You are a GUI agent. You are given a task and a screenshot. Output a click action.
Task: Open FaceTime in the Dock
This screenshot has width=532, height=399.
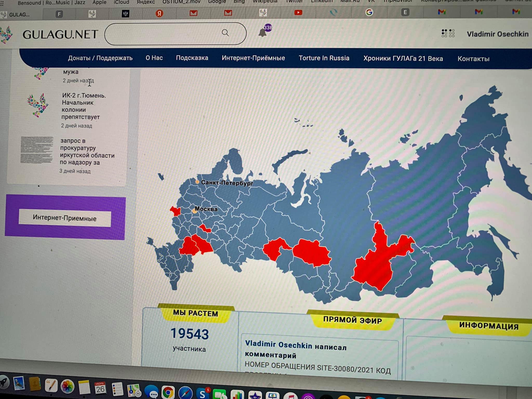tap(220, 394)
